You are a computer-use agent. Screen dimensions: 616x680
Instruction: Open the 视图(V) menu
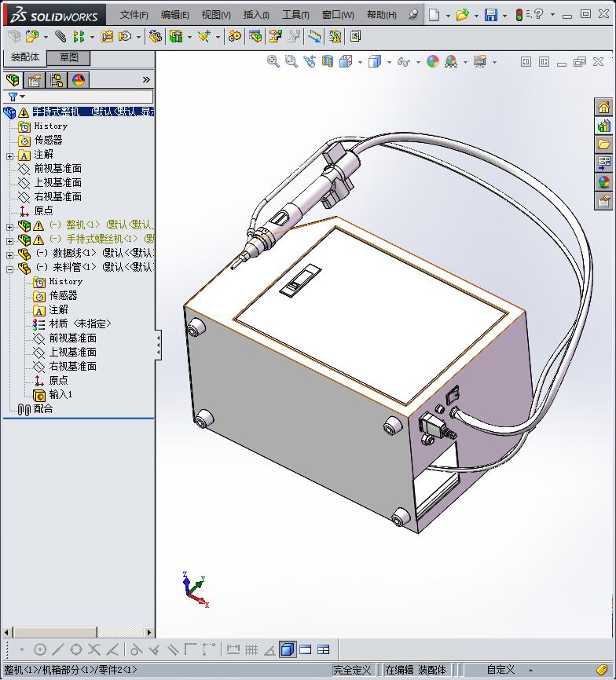point(216,15)
